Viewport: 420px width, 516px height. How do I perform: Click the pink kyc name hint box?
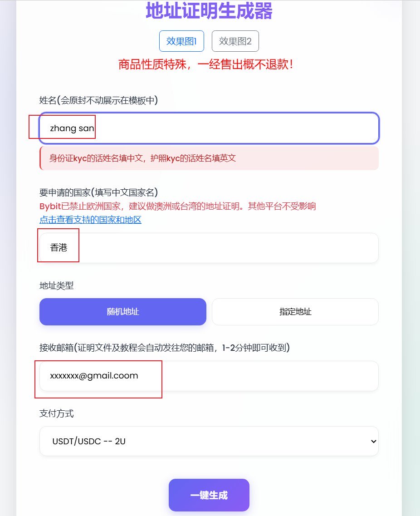click(x=209, y=158)
